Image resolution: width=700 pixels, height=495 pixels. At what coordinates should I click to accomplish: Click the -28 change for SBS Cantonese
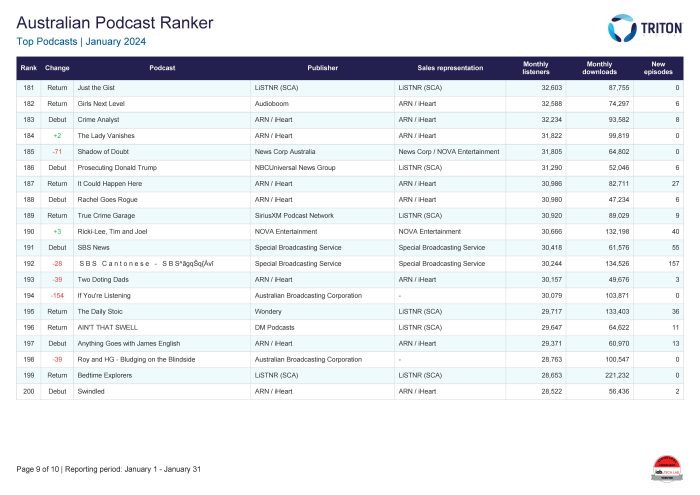tap(57, 264)
